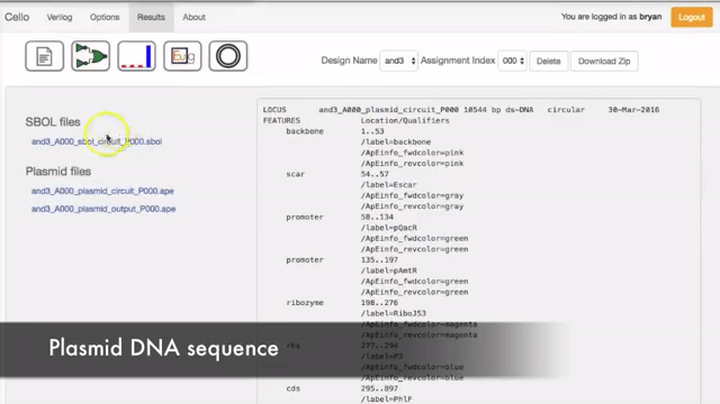
Task: Switch to the Verilog tab
Action: click(59, 17)
